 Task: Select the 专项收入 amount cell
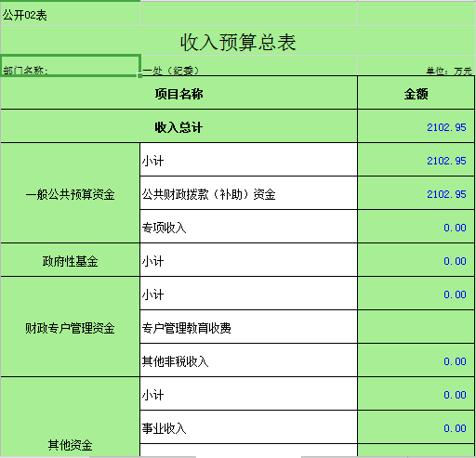pos(416,227)
